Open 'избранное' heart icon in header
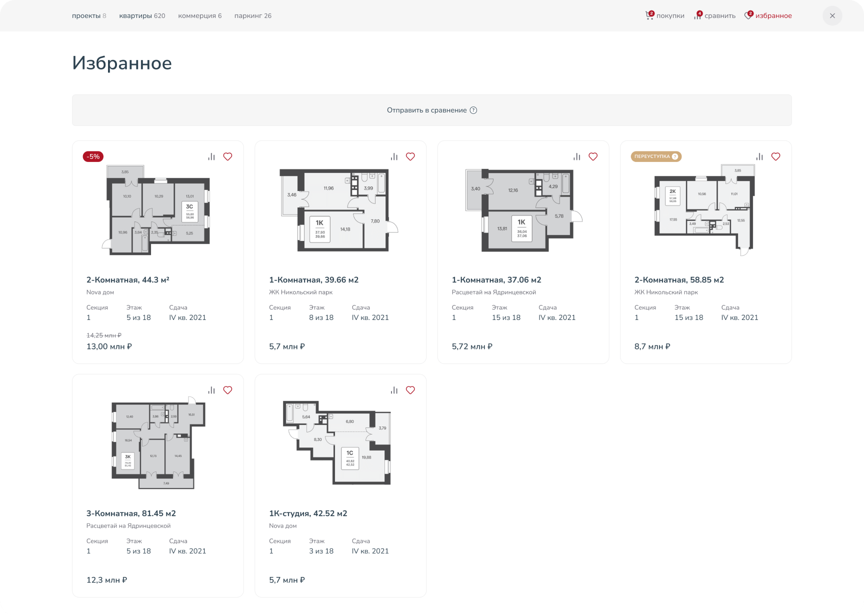The image size is (864, 616). tap(748, 15)
